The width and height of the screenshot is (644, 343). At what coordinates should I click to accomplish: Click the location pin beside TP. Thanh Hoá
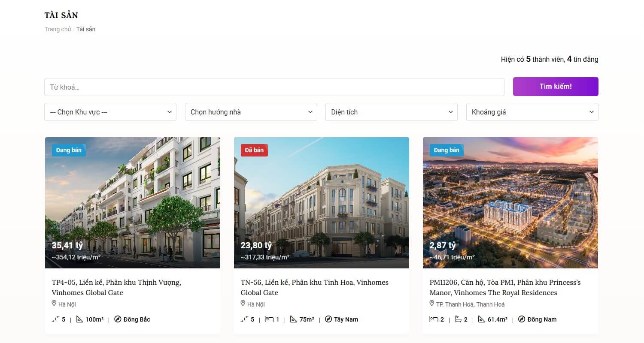point(432,304)
